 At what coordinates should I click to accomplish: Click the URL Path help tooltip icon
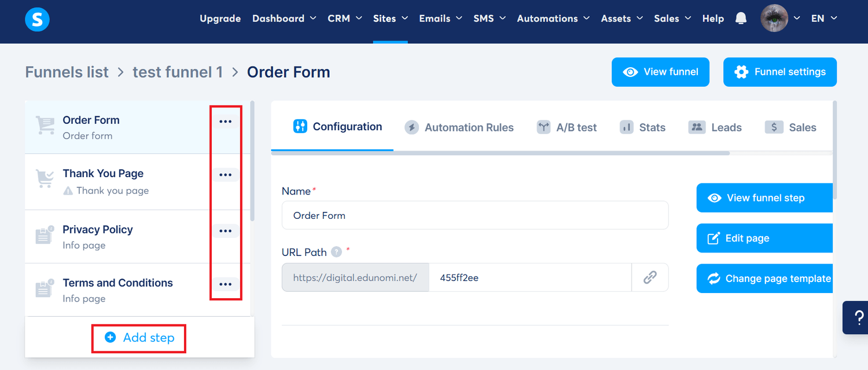click(336, 252)
